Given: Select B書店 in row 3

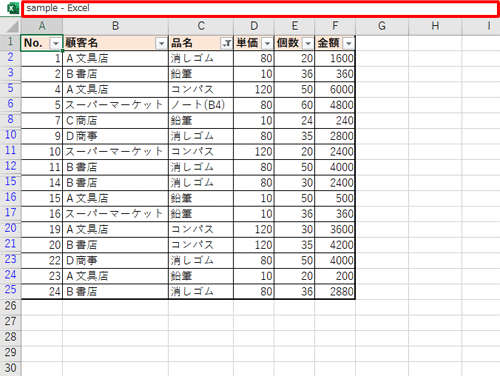Looking at the screenshot, I should (115, 74).
